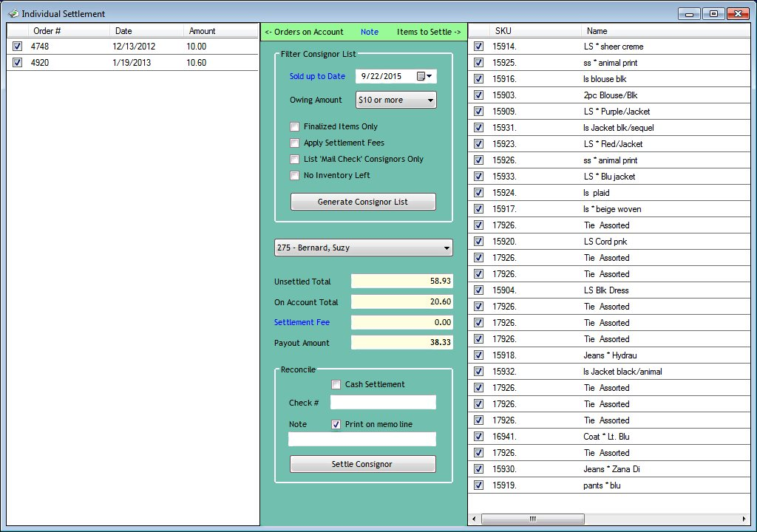Uncheck order 4748 in the orders list
Screen dimensions: 757x532
click(x=18, y=47)
